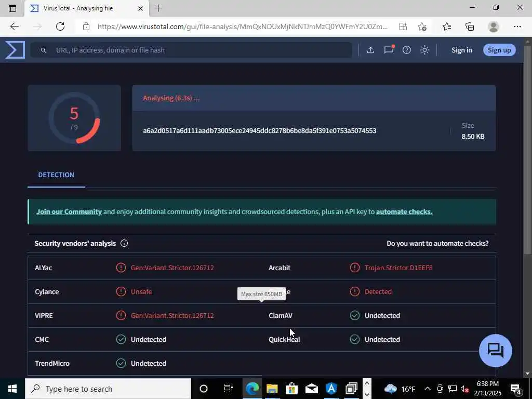The width and height of the screenshot is (532, 399).
Task: Click the ClamAV undetected check icon
Action: pos(354,315)
